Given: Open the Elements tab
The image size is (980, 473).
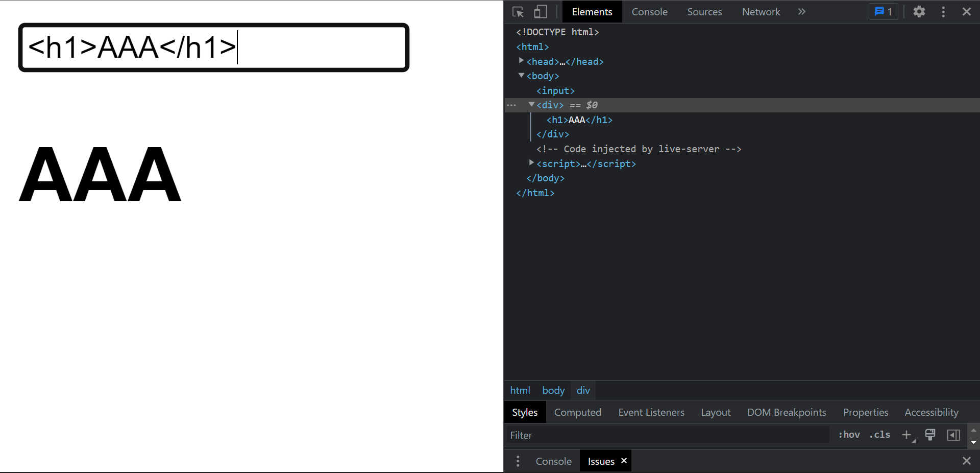Looking at the screenshot, I should tap(592, 12).
